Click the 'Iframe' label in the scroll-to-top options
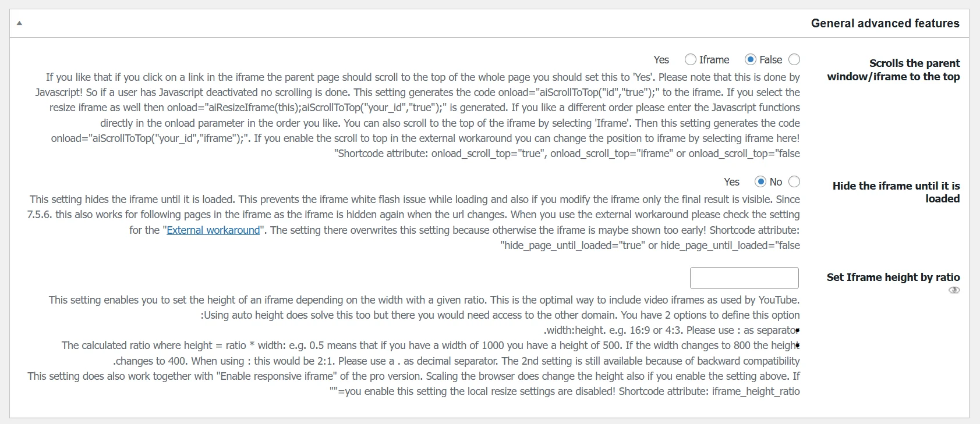Viewport: 980px width, 424px height. click(x=714, y=60)
